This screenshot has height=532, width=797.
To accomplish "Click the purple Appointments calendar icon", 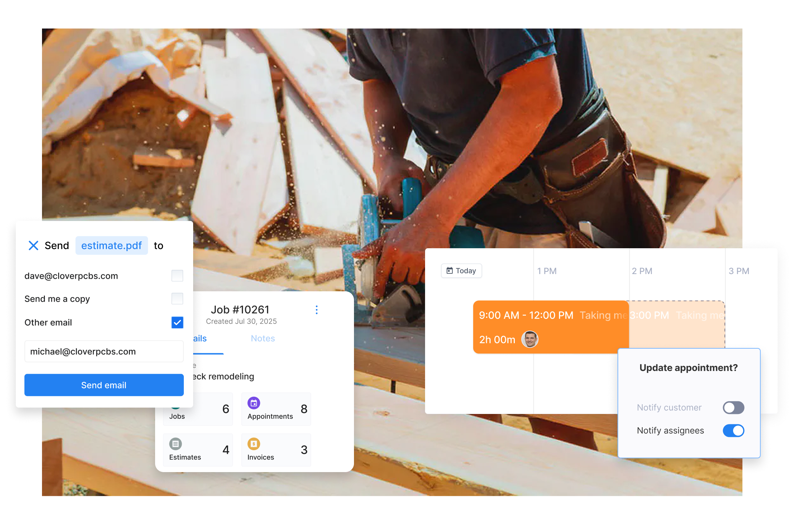I will [254, 403].
